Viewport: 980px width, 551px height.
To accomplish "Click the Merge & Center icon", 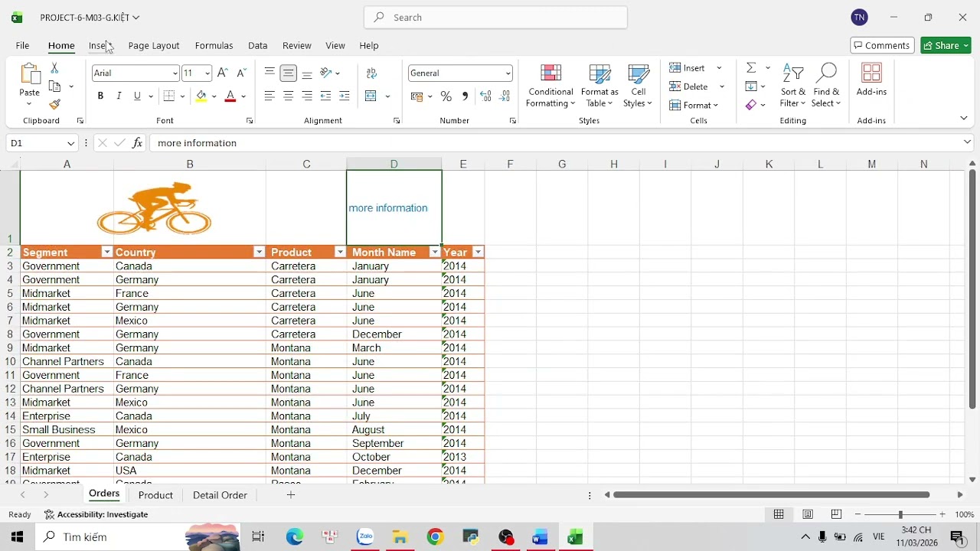I will (371, 96).
